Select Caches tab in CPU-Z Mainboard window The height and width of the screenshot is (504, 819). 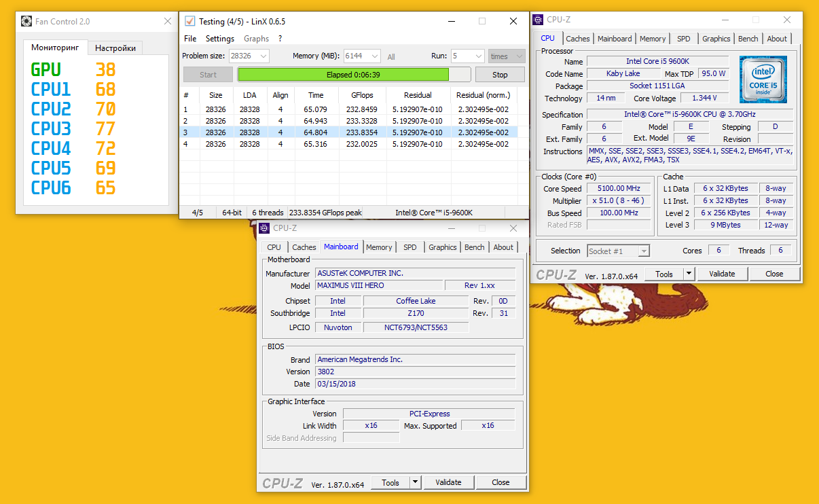pos(304,247)
